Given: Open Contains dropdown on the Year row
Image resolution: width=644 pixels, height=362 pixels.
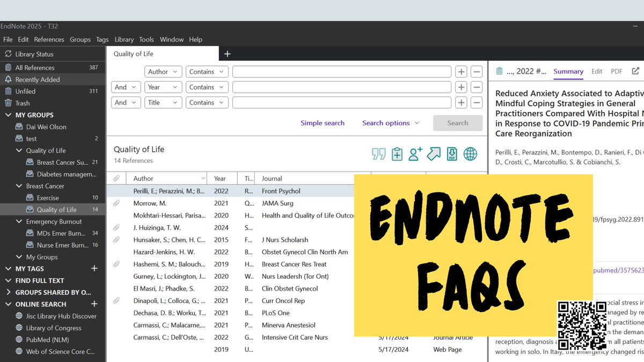Looking at the screenshot, I should click(x=207, y=87).
